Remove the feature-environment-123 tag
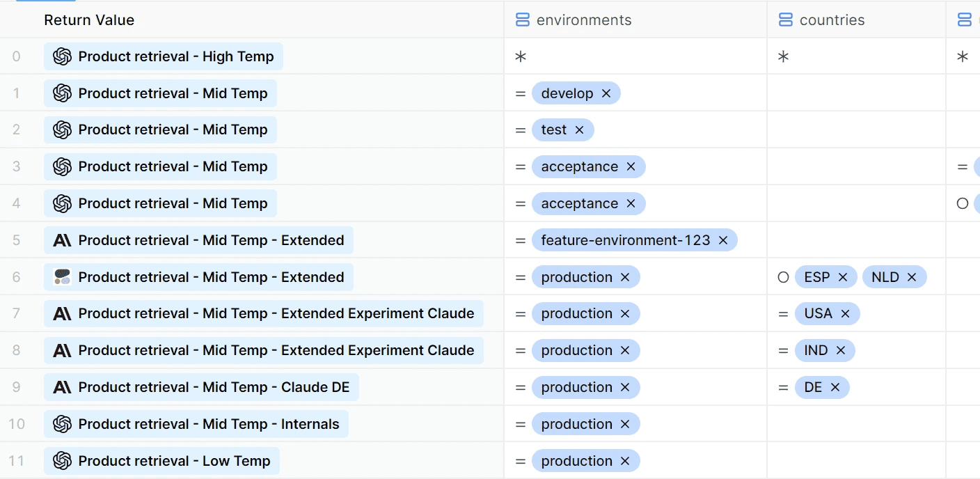 click(x=723, y=241)
